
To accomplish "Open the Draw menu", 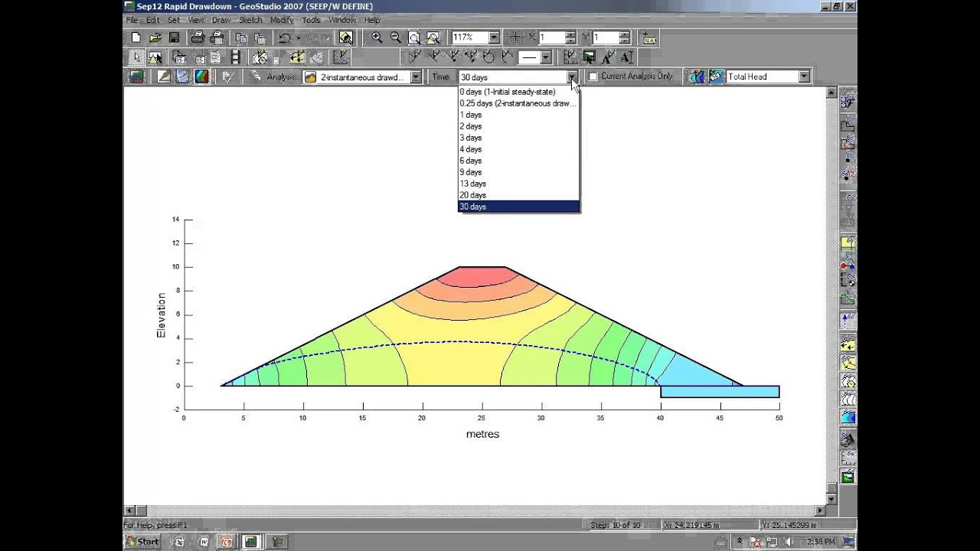I will coord(220,20).
